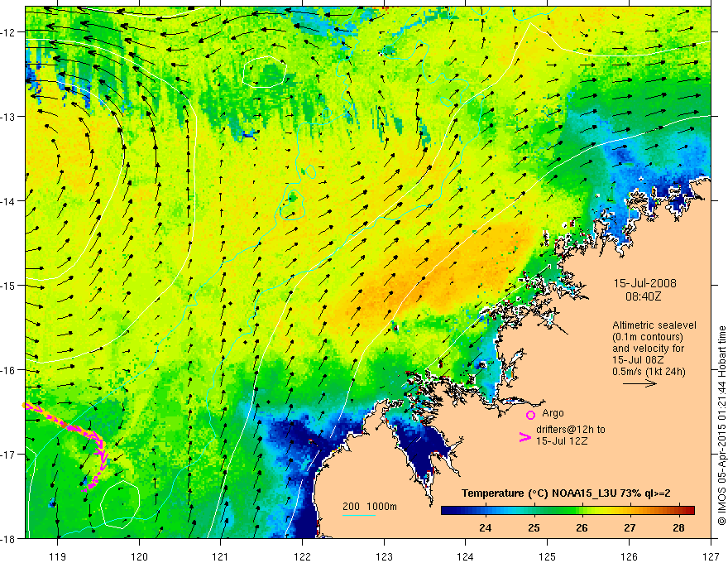728x563 pixels.
Task: Click the cyan 200 1000m isobath legend line
Action: (359, 516)
